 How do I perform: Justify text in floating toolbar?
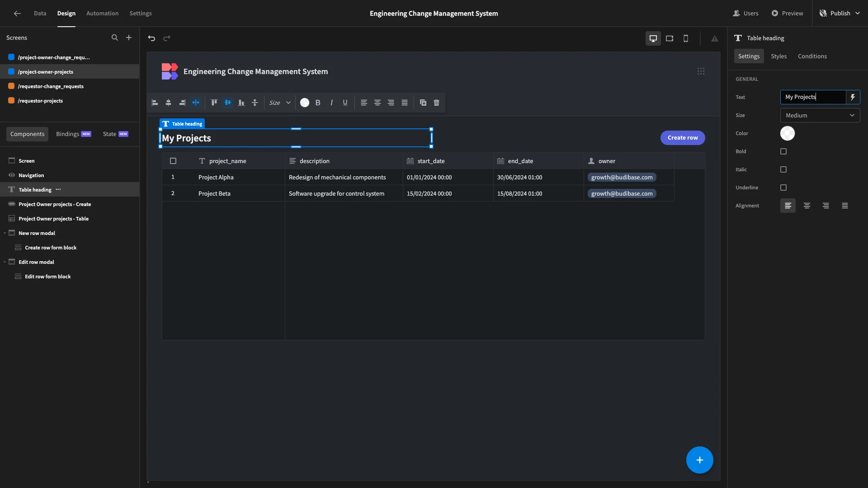(x=405, y=103)
